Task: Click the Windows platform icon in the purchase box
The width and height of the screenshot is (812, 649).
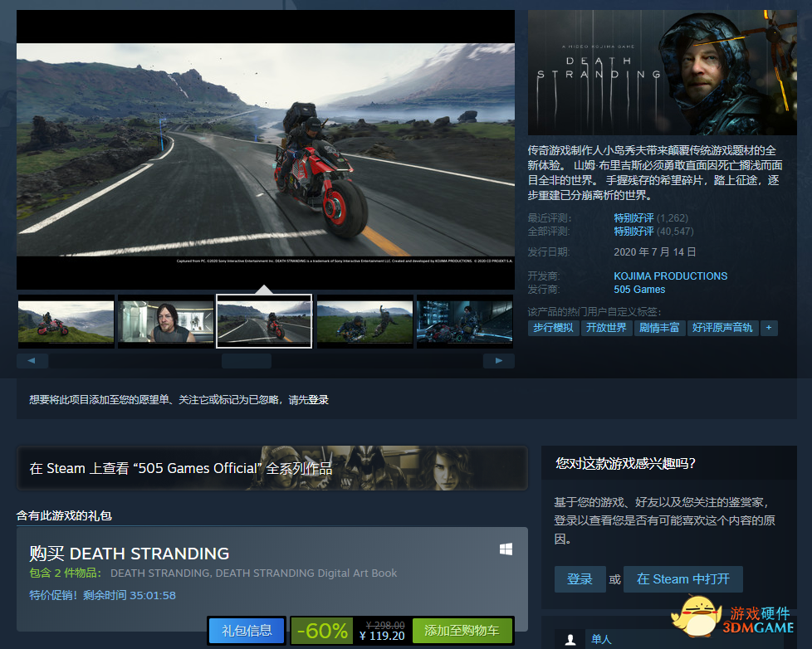Action: [x=506, y=549]
